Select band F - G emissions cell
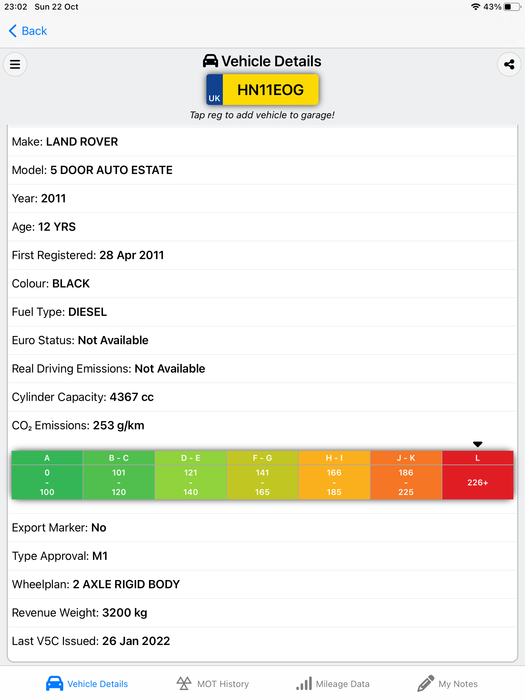Image resolution: width=525 pixels, height=700 pixels. tap(262, 475)
